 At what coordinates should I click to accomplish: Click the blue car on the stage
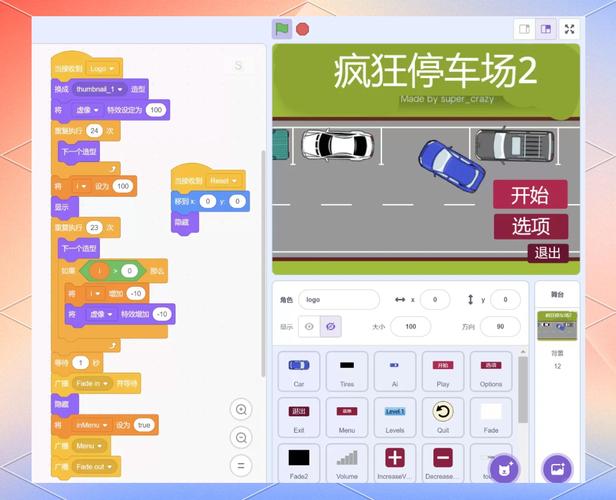coord(452,166)
